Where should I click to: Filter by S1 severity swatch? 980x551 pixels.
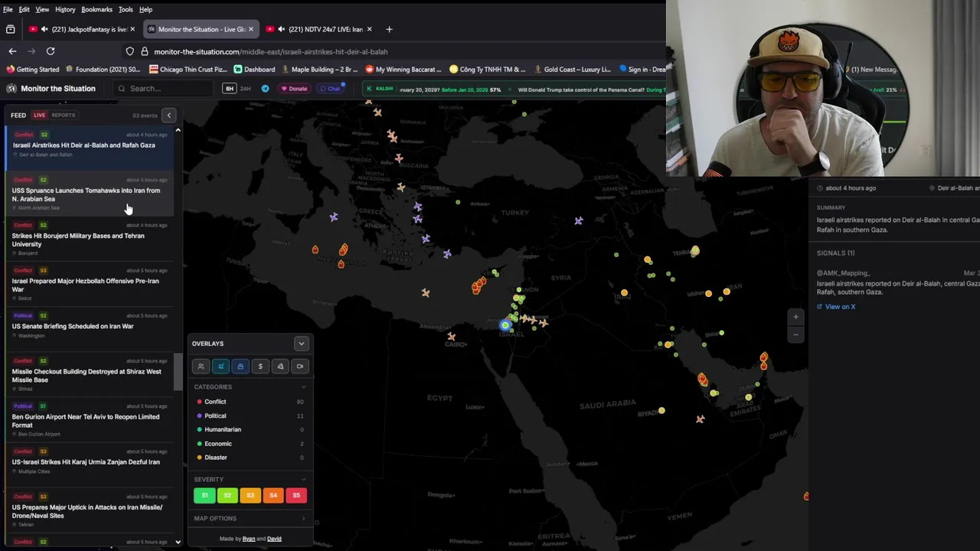204,495
